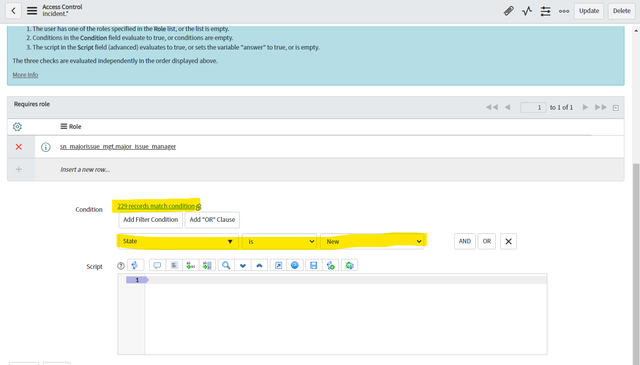Add AND condition to filter row
This screenshot has height=365, width=640.
tap(464, 241)
